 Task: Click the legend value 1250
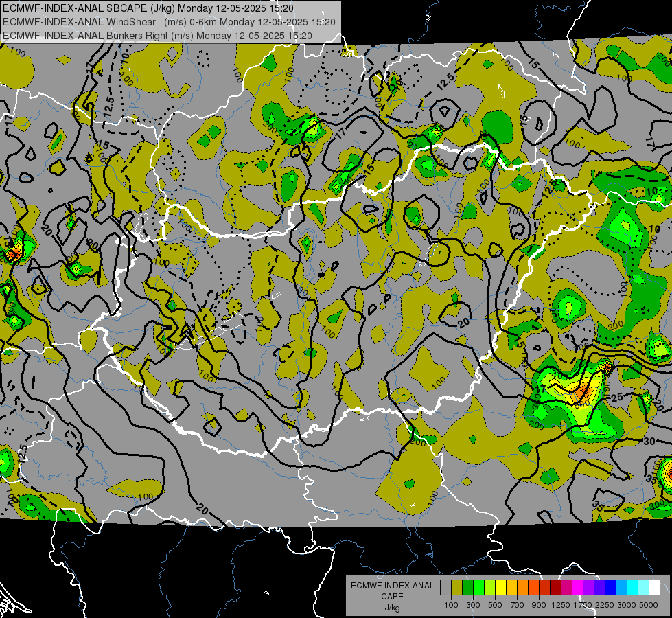[x=561, y=605]
